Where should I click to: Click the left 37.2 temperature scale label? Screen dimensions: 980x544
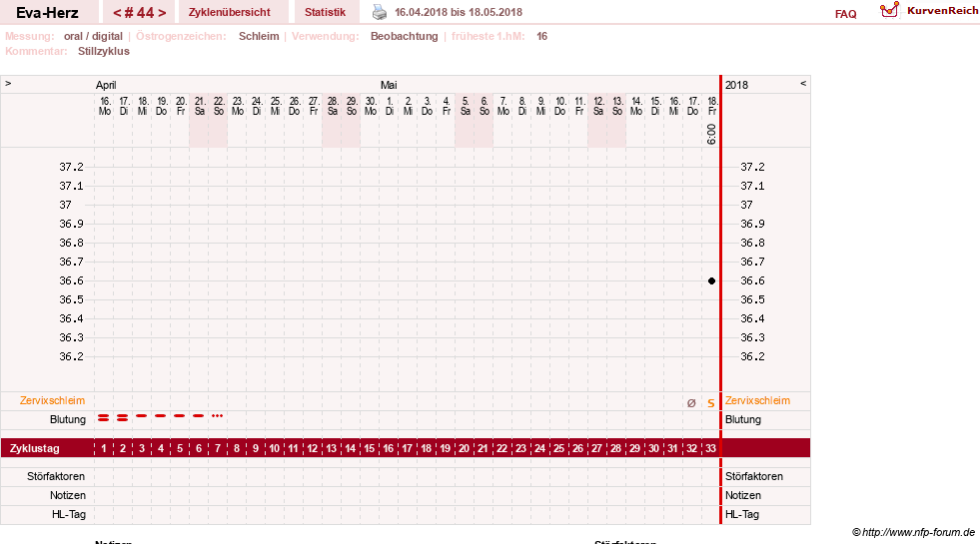pyautogui.click(x=71, y=168)
